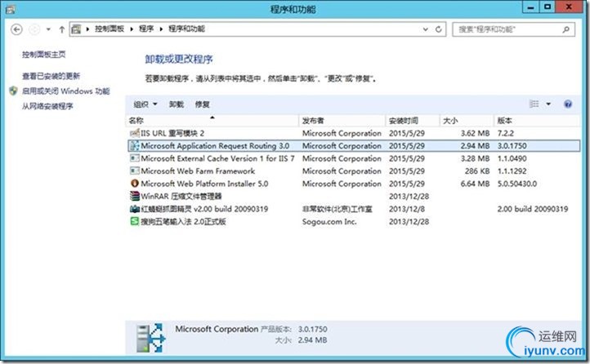Maximize the 程序和功能 window

coord(548,7)
